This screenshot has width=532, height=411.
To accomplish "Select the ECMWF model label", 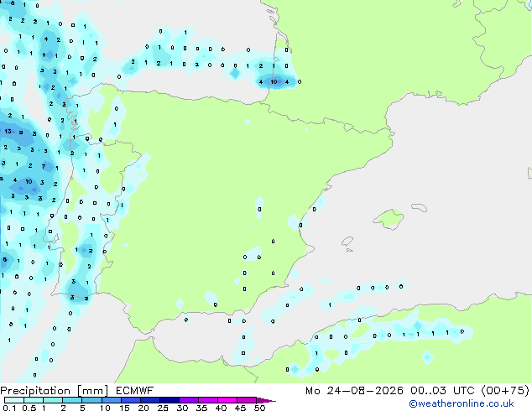I will click(x=135, y=391).
